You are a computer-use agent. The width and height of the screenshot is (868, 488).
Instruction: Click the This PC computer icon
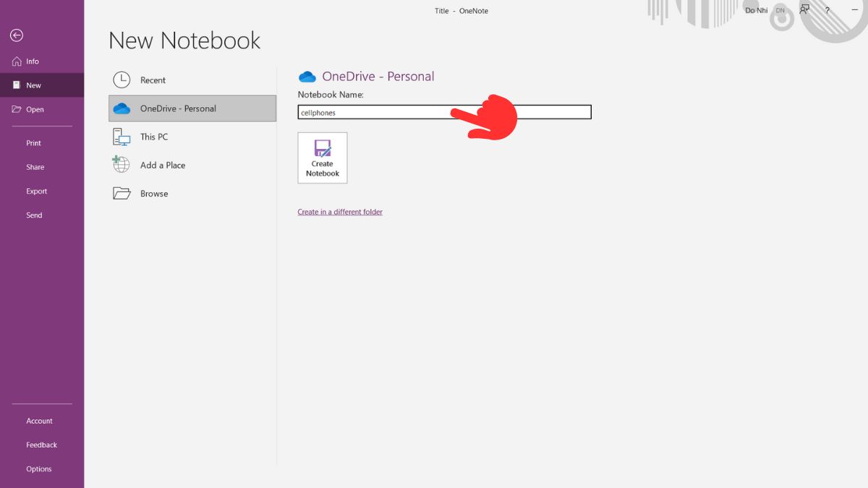pyautogui.click(x=122, y=137)
